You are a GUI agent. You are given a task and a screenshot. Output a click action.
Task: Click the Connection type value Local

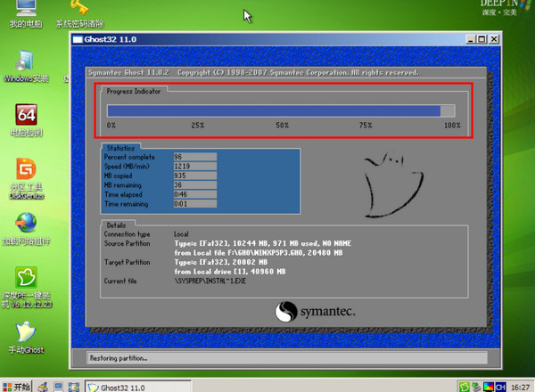click(181, 234)
